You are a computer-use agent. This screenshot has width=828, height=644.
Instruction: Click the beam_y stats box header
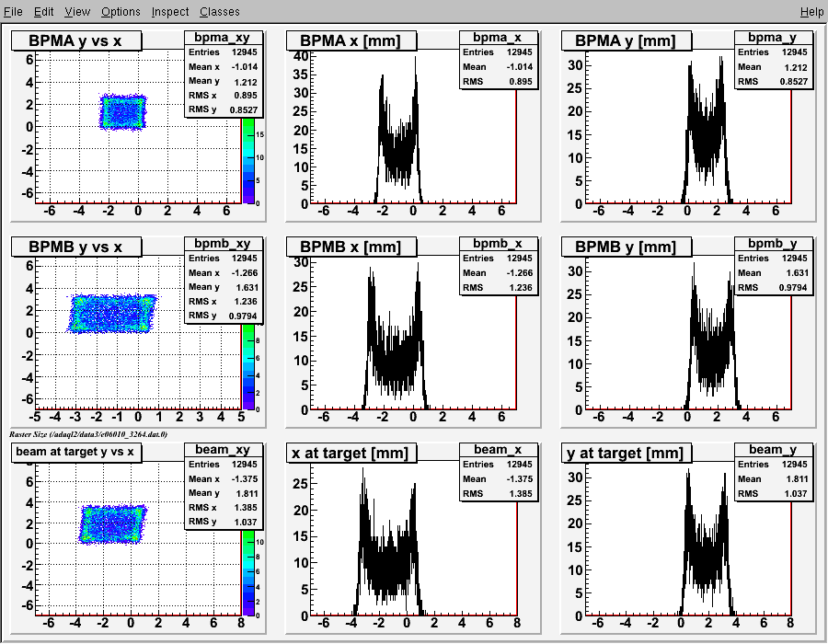773,449
